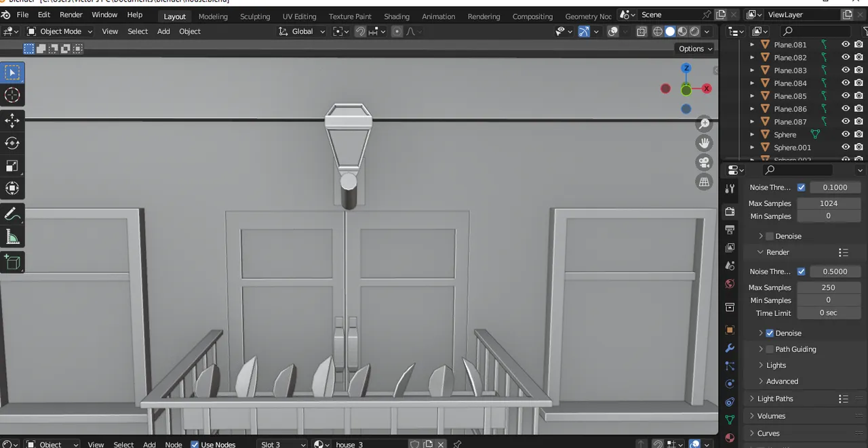Click the pan view hand icon
The width and height of the screenshot is (868, 448).
pyautogui.click(x=705, y=143)
